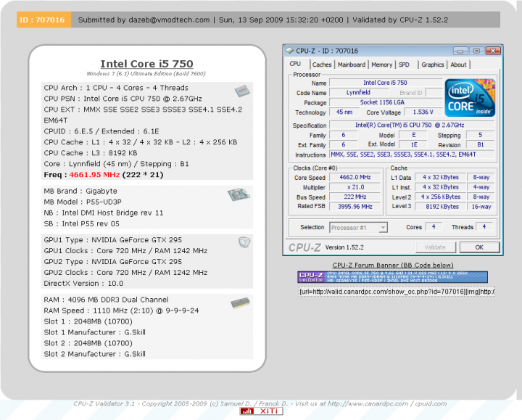
Task: Click the Name field 'Intel Core i5 750'
Action: coord(386,83)
